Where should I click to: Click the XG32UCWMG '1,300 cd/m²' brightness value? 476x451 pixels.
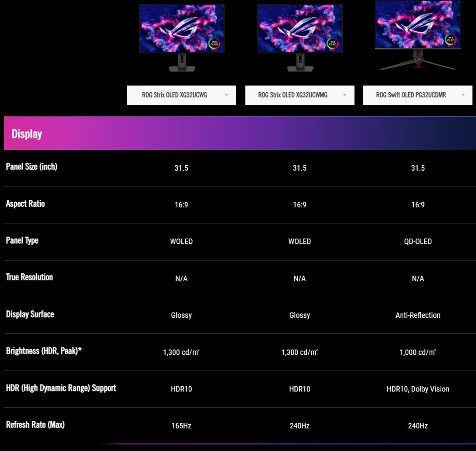pyautogui.click(x=300, y=352)
